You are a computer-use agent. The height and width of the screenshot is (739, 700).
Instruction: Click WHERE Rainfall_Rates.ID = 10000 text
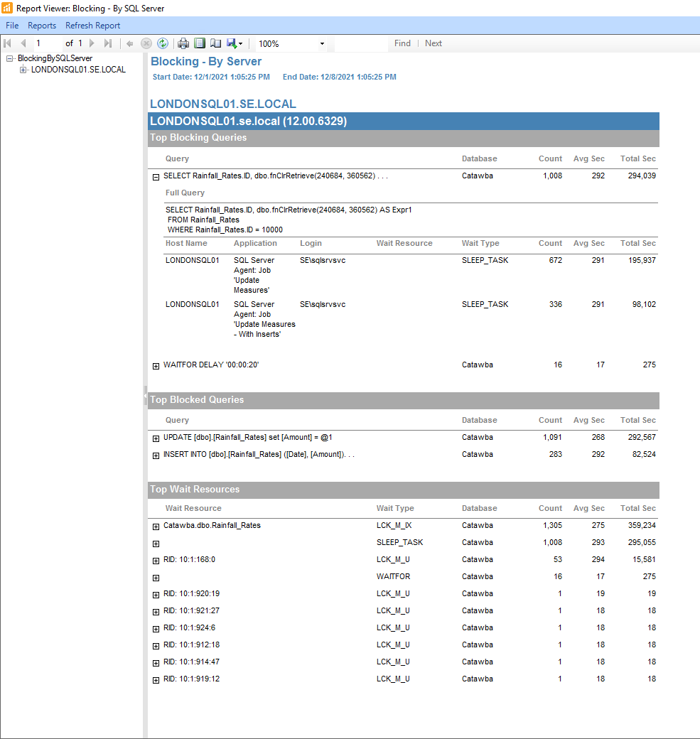[225, 230]
